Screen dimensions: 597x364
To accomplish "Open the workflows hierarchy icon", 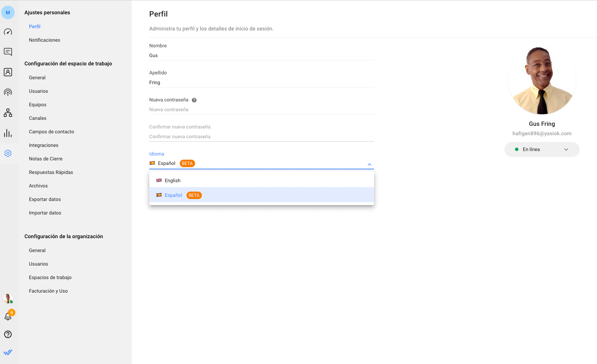I will tap(8, 113).
